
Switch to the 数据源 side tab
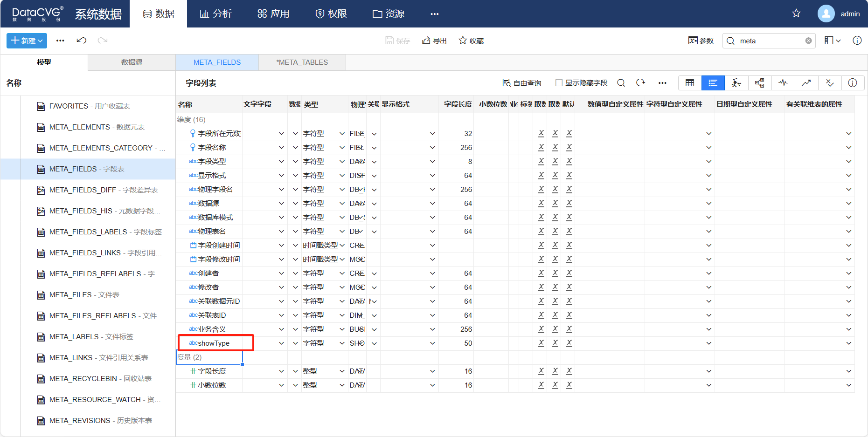pyautogui.click(x=132, y=62)
